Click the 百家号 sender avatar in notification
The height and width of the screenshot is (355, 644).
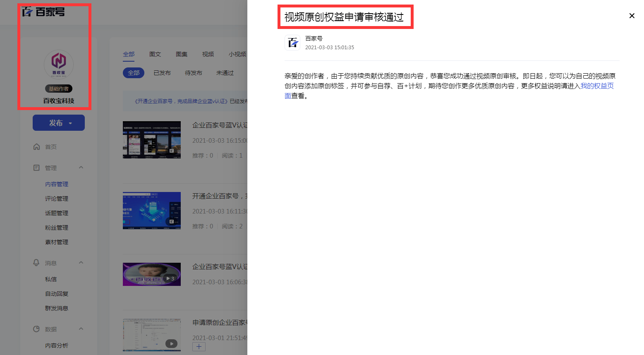click(292, 43)
